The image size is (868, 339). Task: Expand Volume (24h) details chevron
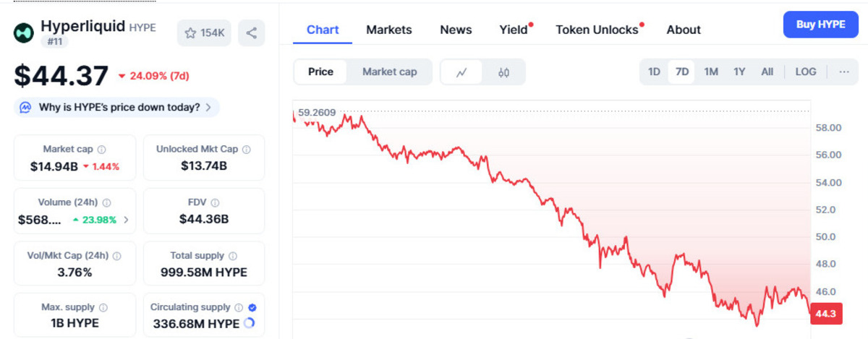pyautogui.click(x=127, y=220)
